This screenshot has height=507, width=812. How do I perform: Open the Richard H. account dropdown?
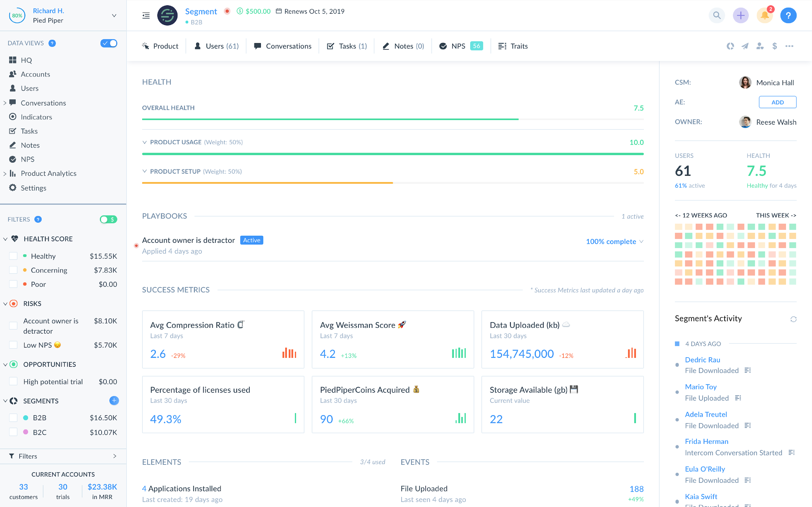tap(114, 15)
